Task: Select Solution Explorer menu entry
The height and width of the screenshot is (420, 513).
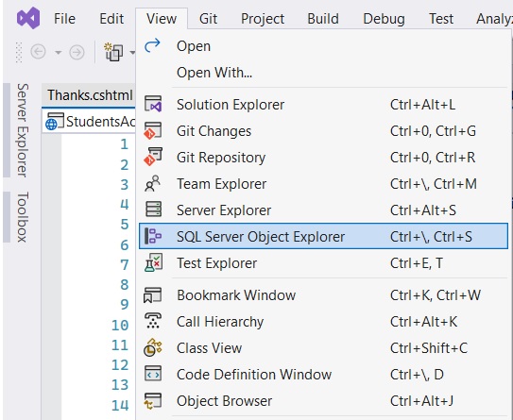Action: (323, 105)
